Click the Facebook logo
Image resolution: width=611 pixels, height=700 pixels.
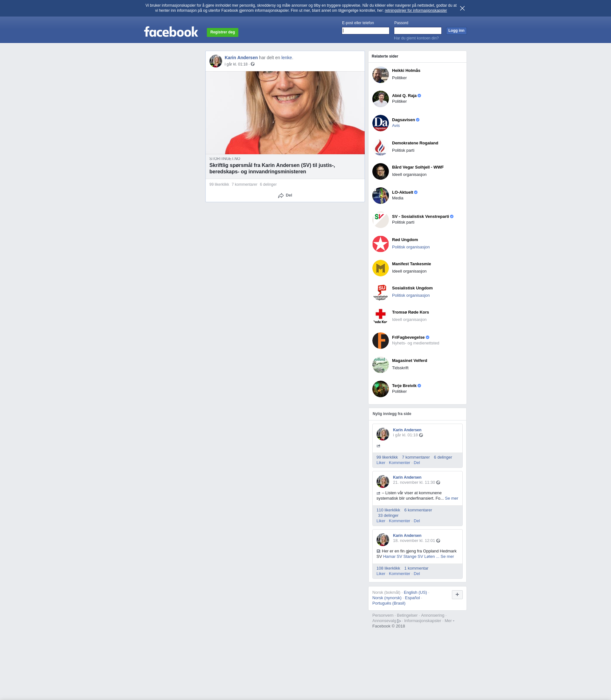click(x=171, y=32)
